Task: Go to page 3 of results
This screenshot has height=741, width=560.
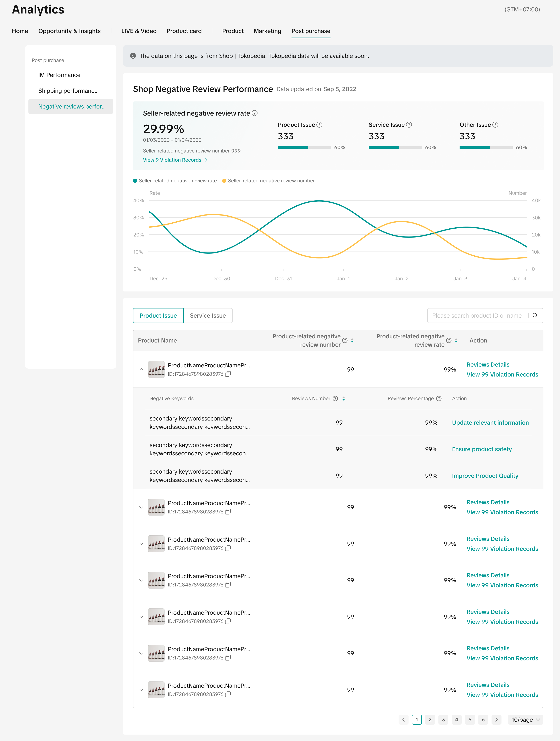Action: (443, 720)
